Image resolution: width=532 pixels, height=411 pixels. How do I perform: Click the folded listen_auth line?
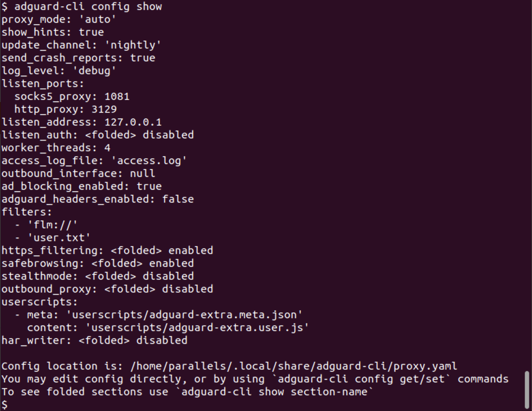(x=97, y=135)
